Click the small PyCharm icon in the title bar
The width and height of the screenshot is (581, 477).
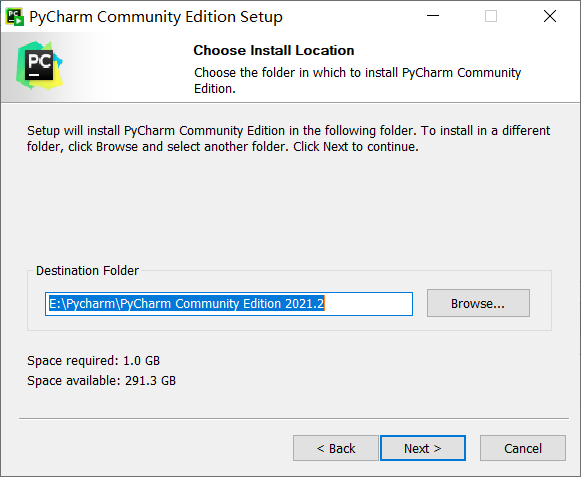click(x=15, y=17)
